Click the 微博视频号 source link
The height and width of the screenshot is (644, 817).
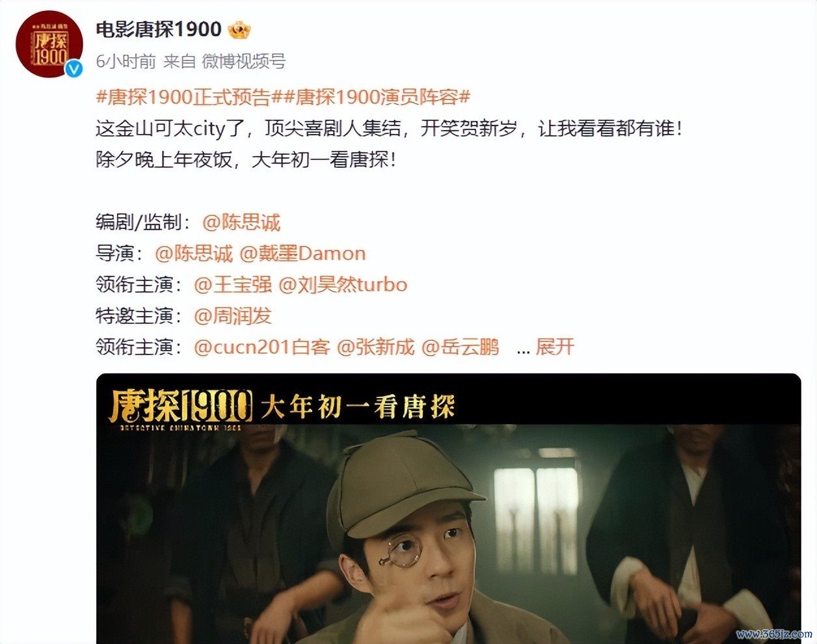244,62
